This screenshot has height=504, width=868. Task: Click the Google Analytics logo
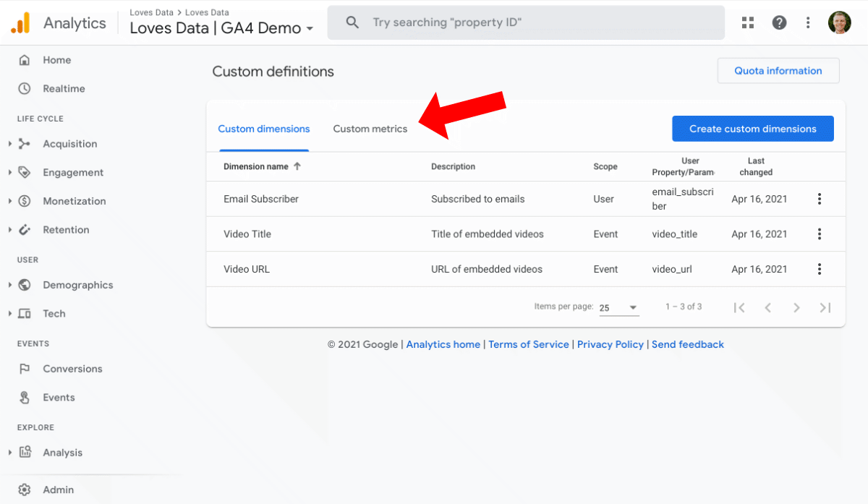click(x=20, y=22)
